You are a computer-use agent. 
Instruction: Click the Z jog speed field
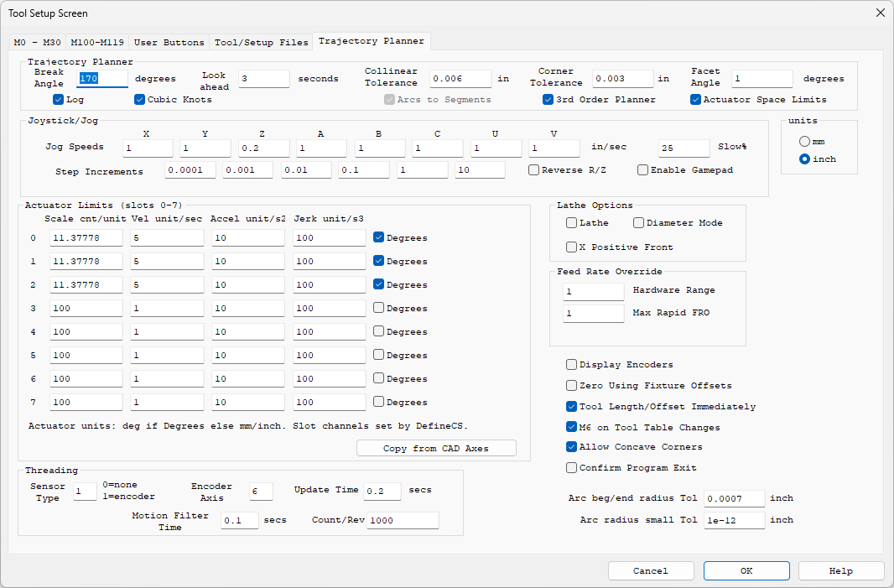[x=264, y=148]
